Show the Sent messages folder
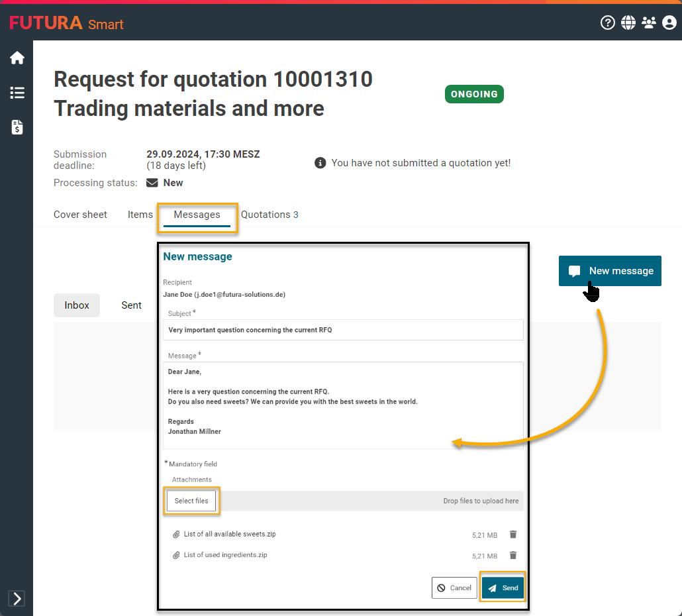The image size is (682, 616). [131, 305]
